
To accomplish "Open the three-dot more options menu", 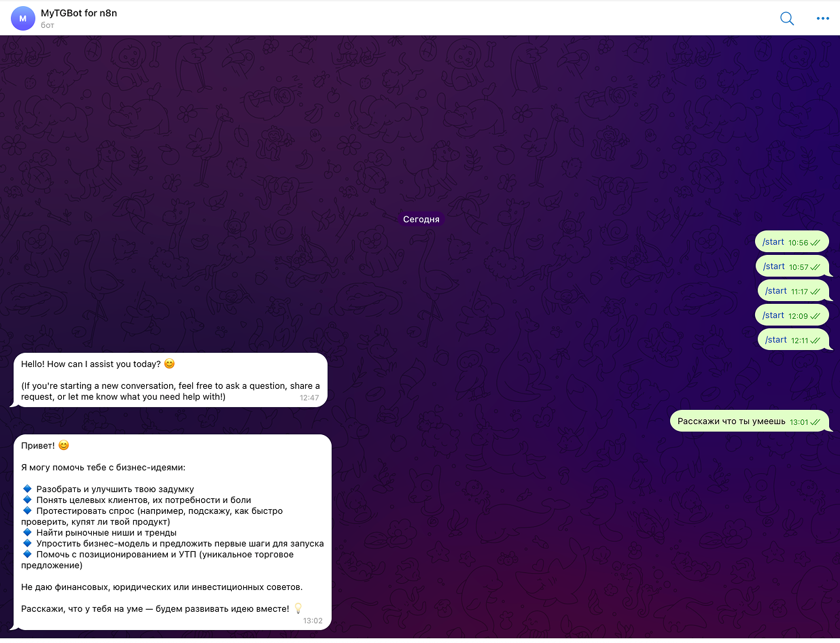I will point(823,18).
